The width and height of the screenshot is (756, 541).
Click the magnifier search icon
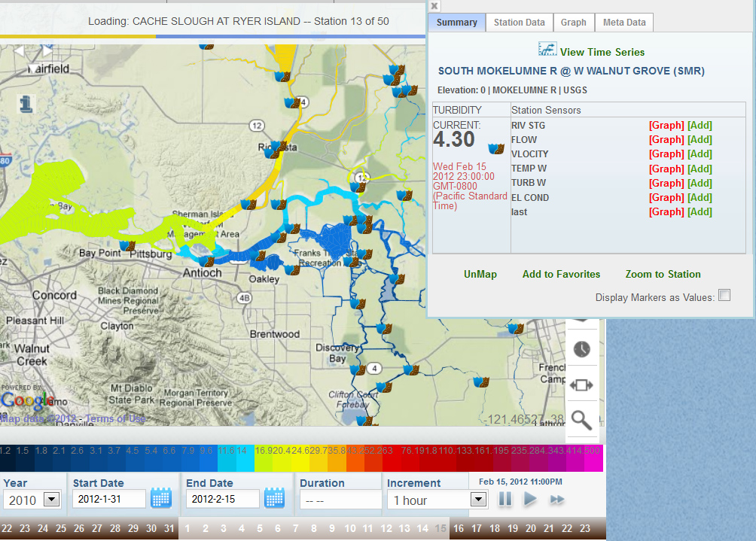[x=581, y=420]
